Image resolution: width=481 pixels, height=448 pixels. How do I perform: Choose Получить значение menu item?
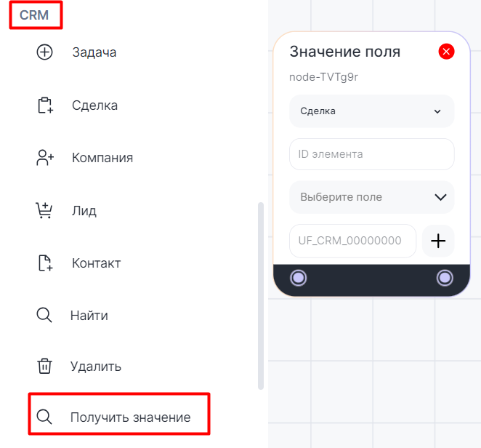click(x=130, y=417)
